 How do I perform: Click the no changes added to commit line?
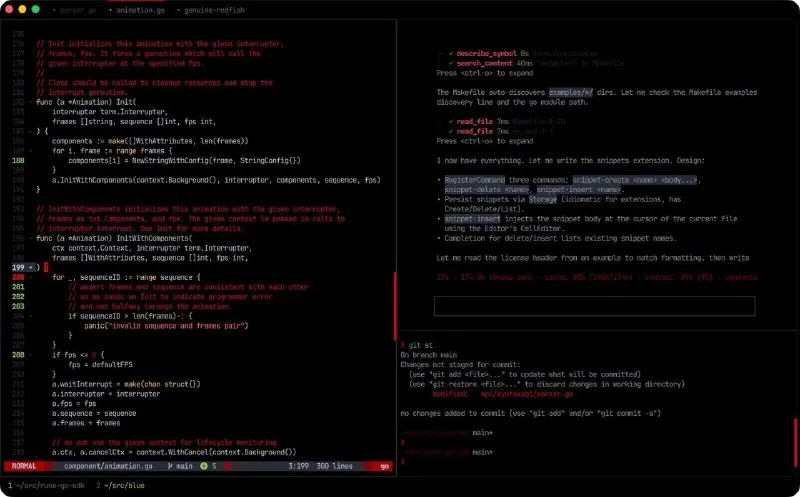click(530, 413)
